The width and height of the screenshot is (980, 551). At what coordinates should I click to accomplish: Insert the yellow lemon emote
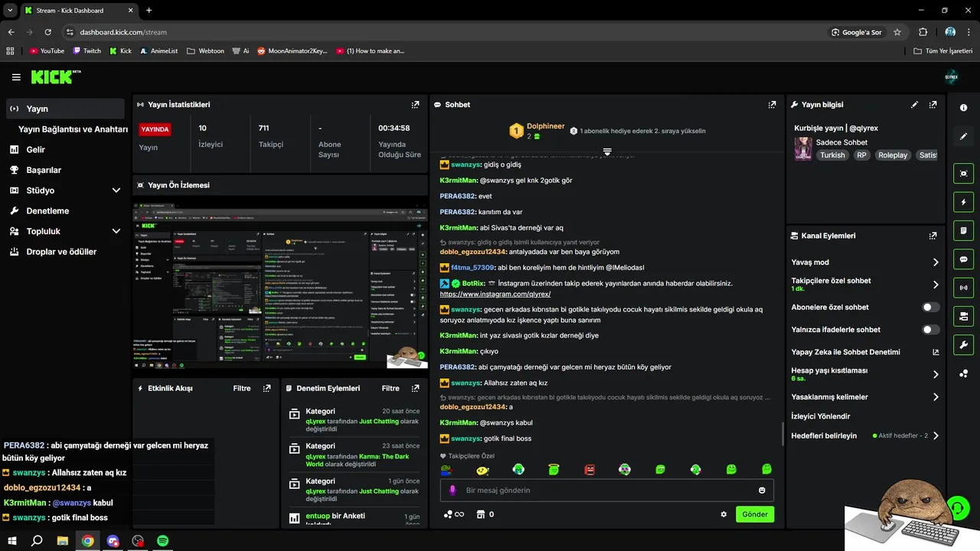pyautogui.click(x=482, y=469)
